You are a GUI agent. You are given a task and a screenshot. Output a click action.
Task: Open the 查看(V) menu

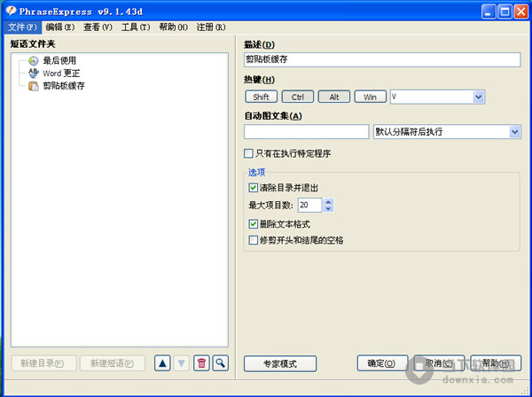click(x=98, y=27)
